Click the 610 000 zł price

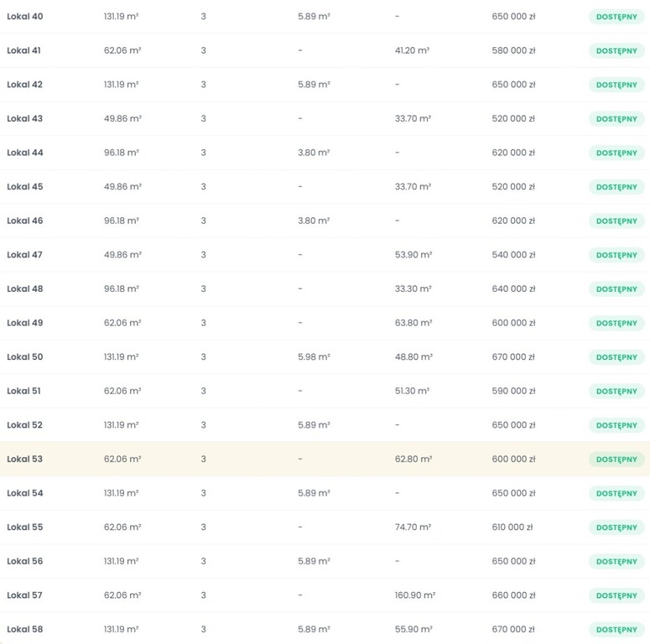point(512,527)
